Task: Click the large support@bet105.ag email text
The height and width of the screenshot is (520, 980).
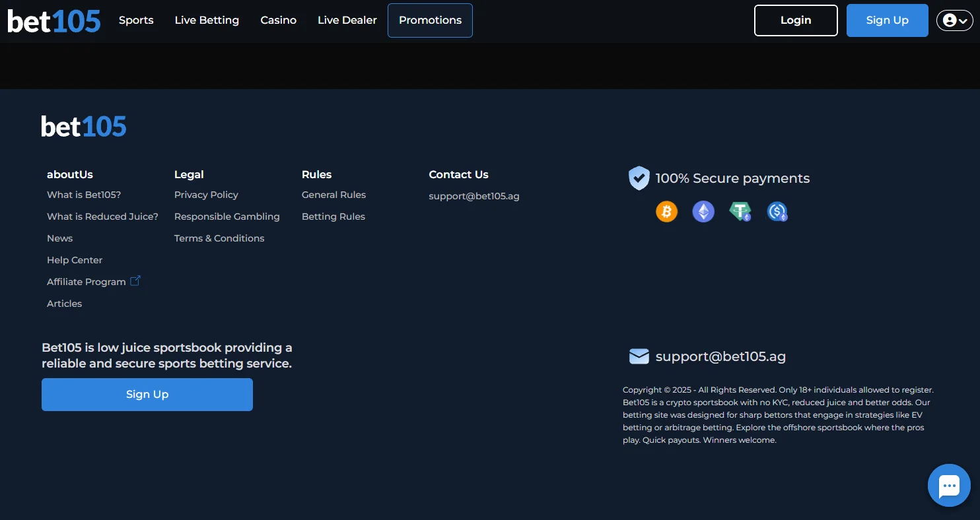Action: click(x=720, y=357)
